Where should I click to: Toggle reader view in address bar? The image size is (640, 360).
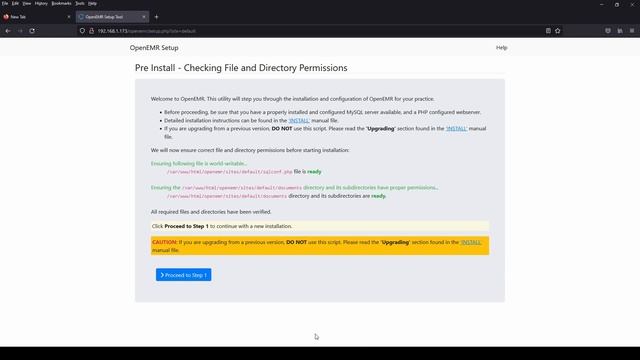548,31
